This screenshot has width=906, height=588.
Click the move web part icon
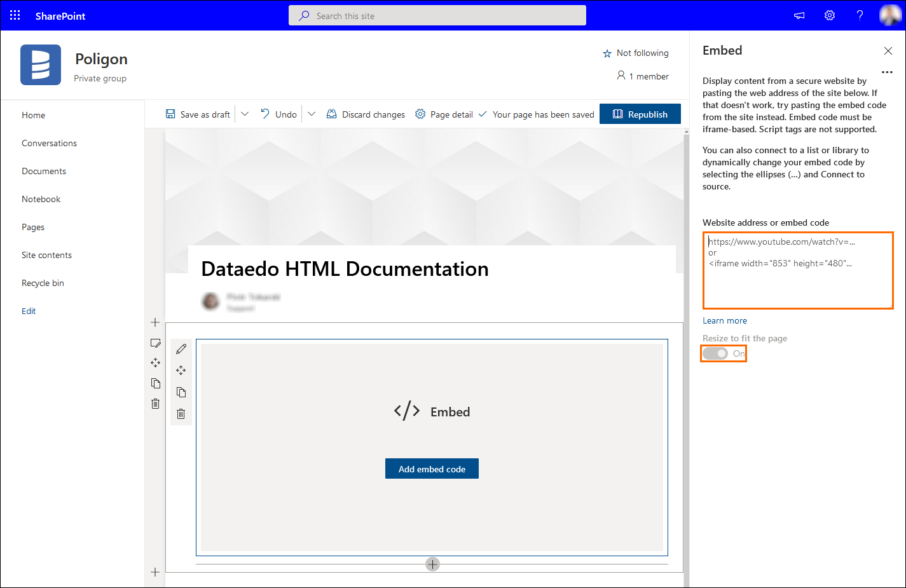click(181, 371)
